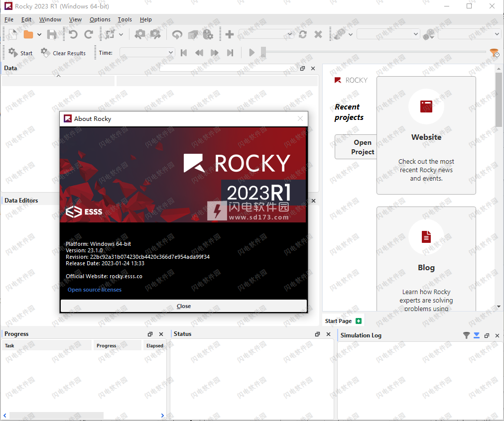Jump to first timestep
Screen dimensions: 504x421
click(184, 53)
